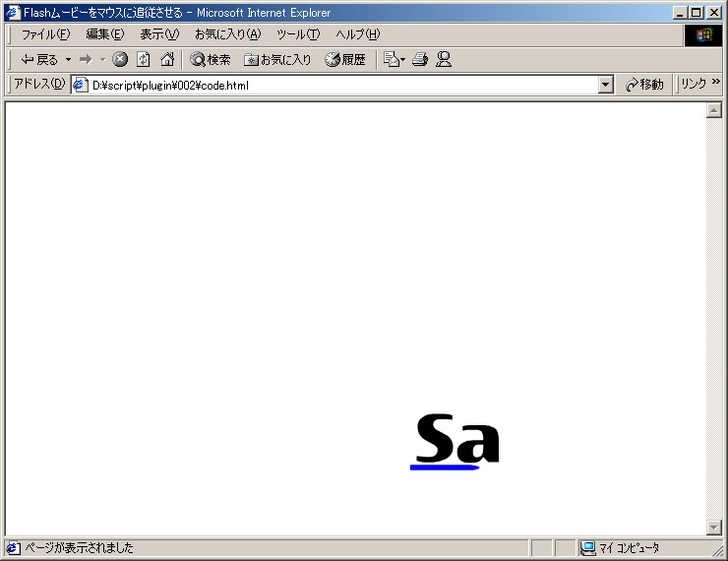Click the 移動 (Go) button
The image size is (728, 561).
[644, 85]
